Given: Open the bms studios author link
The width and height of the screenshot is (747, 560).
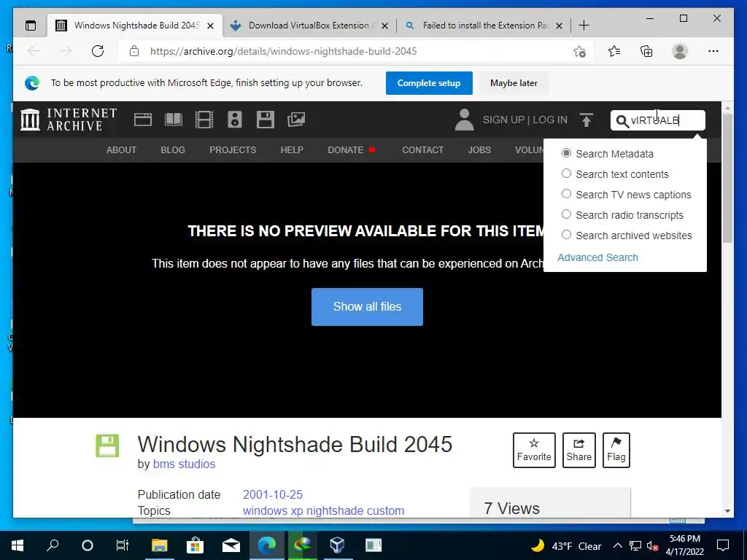Looking at the screenshot, I should coord(184,464).
